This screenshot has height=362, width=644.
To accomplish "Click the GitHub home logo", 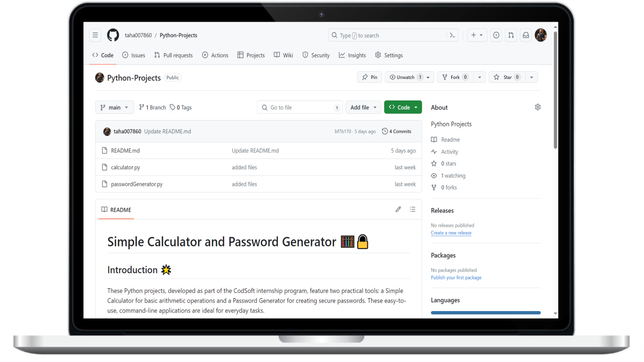I will (113, 35).
